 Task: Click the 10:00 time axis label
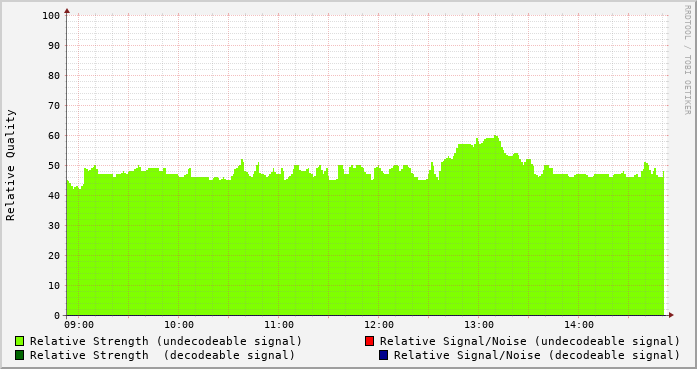coord(179,325)
